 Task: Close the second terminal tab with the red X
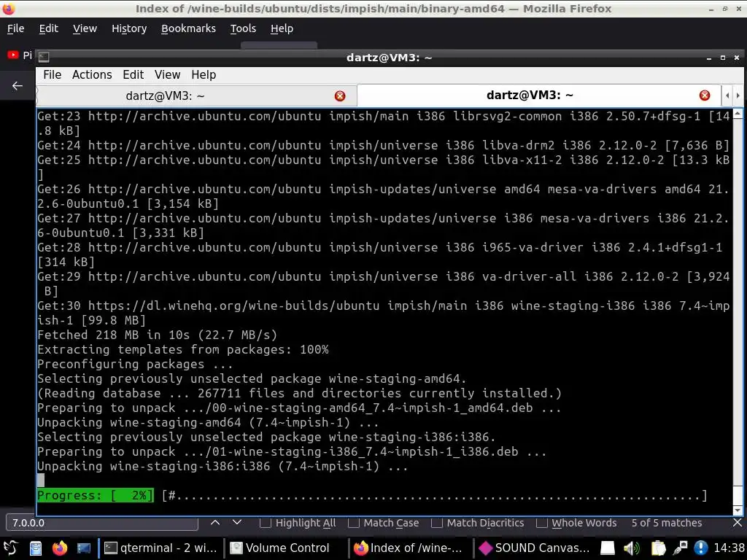[x=705, y=96]
